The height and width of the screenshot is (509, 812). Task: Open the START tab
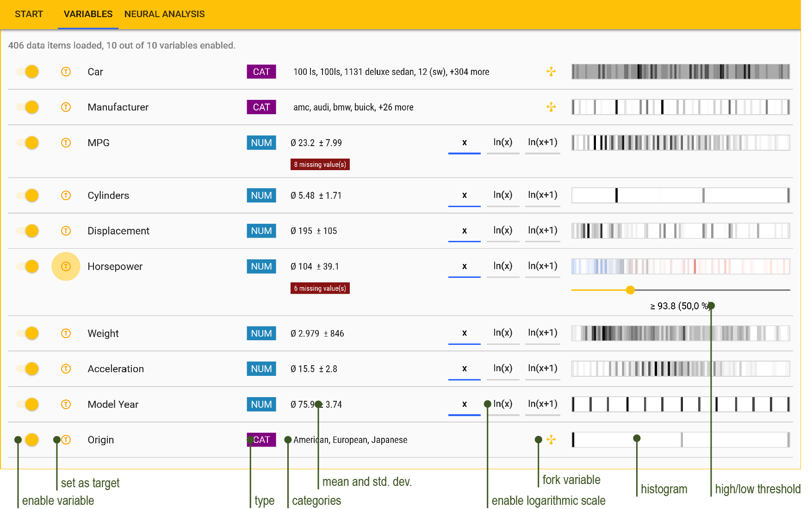(29, 14)
